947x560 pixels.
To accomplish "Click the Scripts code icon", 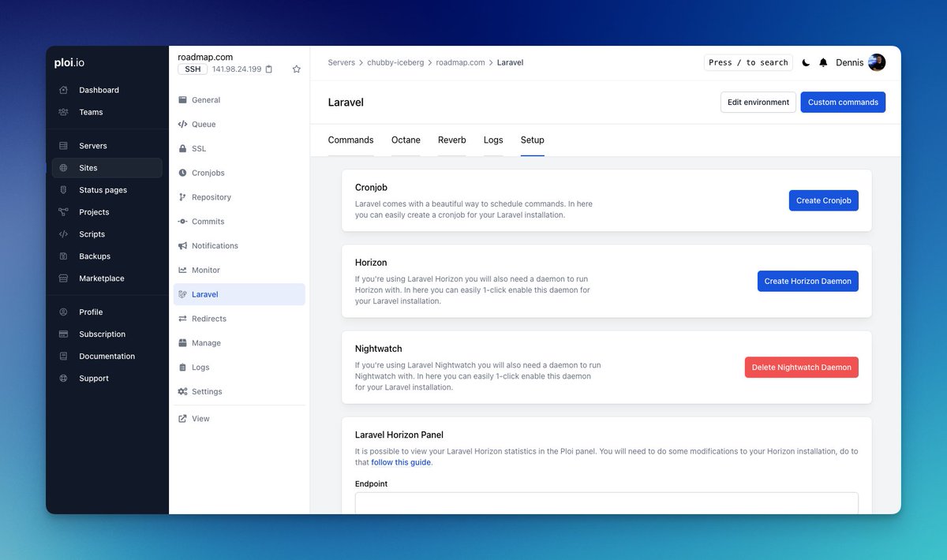I will pos(63,234).
